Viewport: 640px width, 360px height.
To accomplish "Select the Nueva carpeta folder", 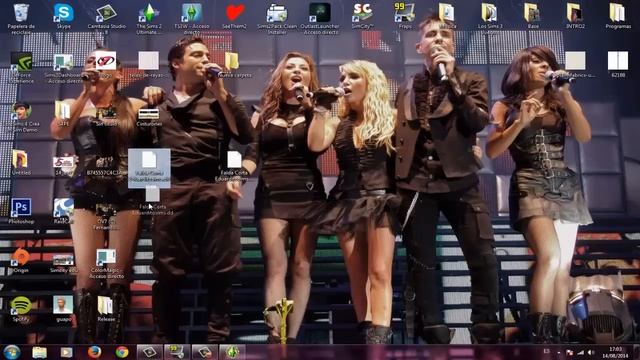I will pyautogui.click(x=234, y=65).
